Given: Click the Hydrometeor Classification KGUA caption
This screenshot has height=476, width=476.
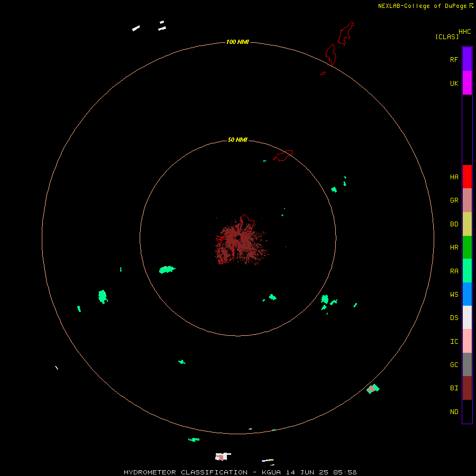Looking at the screenshot, I should (240, 472).
